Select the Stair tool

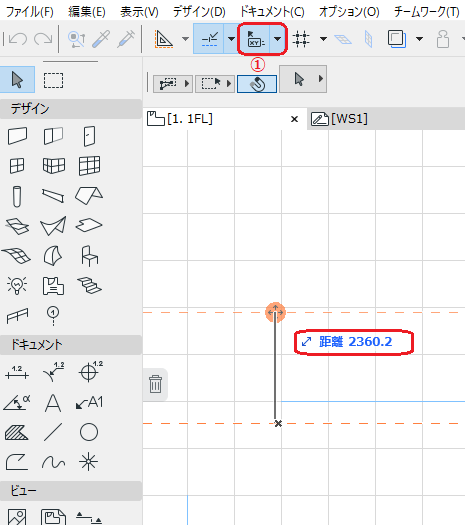[x=89, y=285]
